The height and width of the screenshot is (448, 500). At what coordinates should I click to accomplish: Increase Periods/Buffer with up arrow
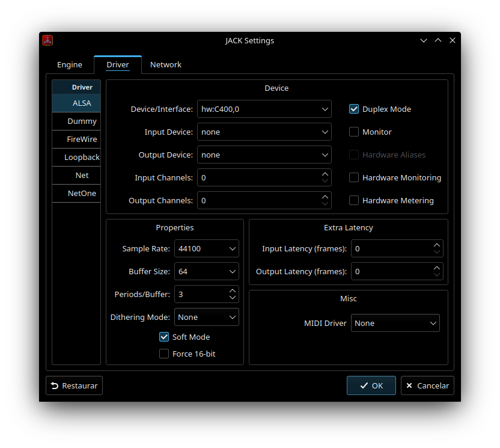pos(233,291)
